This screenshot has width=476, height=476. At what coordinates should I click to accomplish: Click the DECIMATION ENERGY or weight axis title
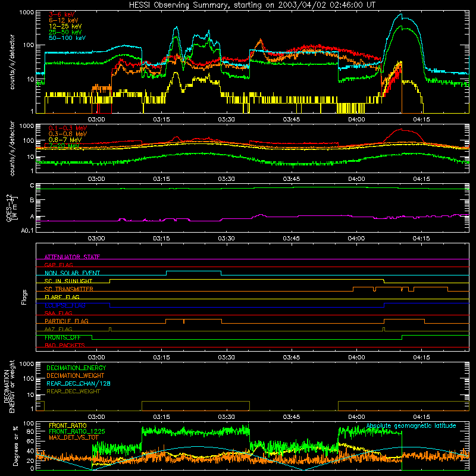tap(9, 386)
